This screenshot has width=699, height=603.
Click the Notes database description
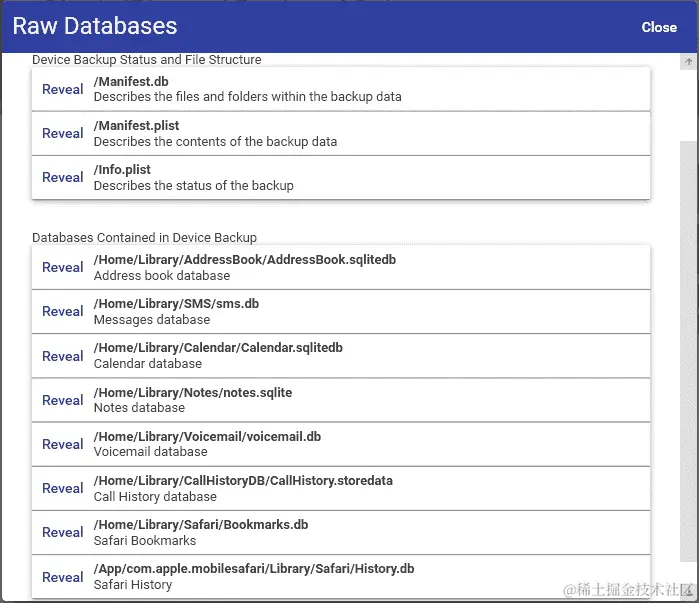(139, 408)
